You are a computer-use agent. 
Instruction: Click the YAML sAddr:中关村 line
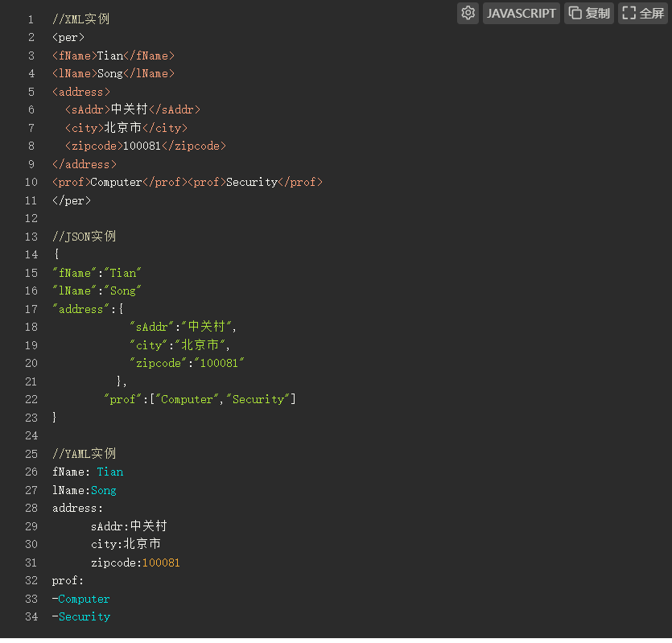129,526
